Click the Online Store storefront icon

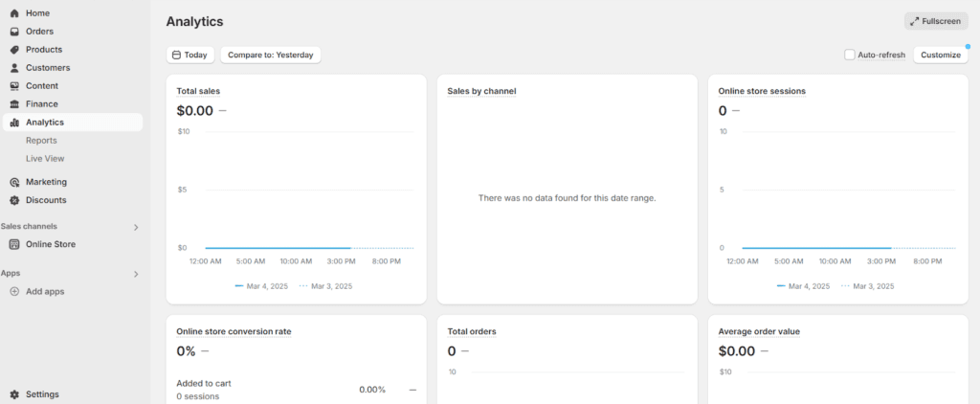14,244
